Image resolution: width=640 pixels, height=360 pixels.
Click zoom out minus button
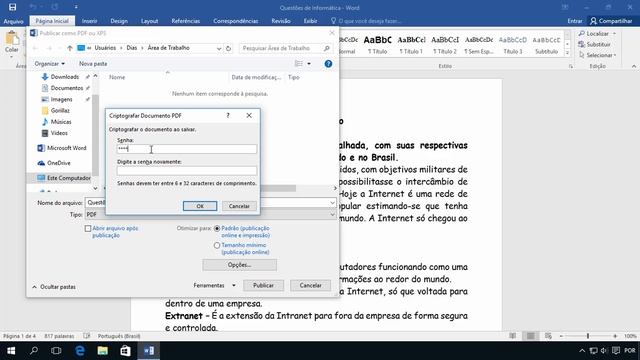coord(561,336)
